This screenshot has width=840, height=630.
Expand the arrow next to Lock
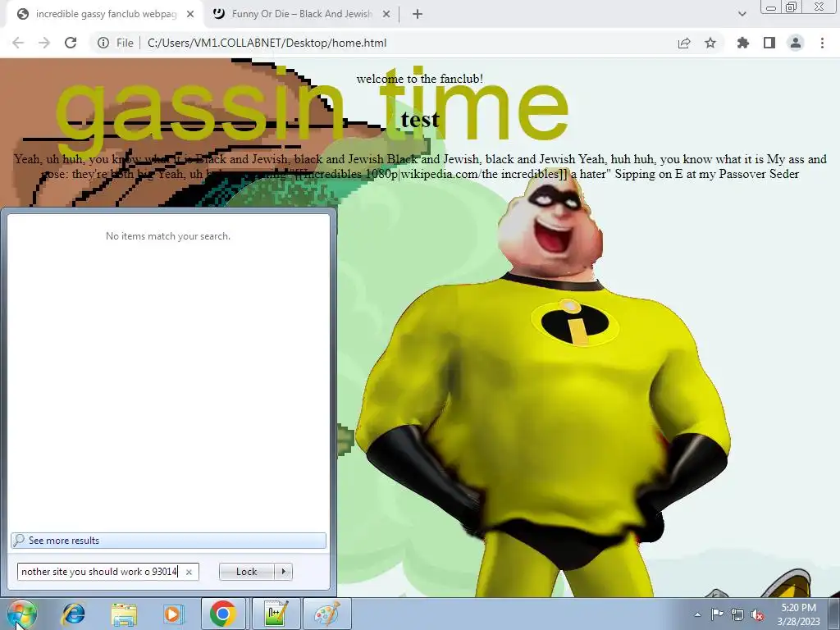pos(283,572)
